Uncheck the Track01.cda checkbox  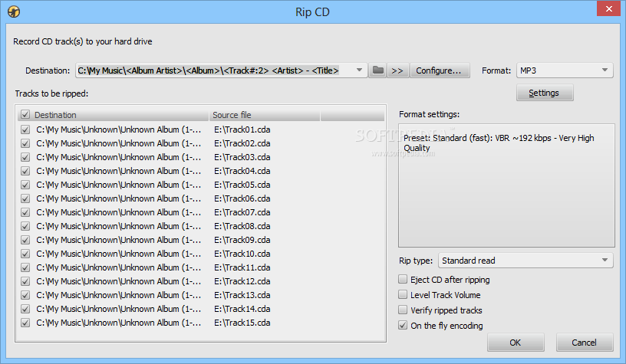[x=25, y=130]
